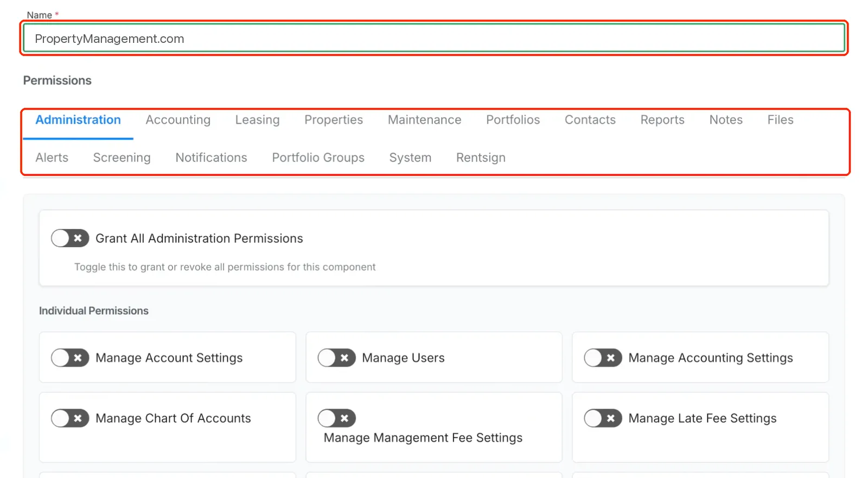Image resolution: width=868 pixels, height=478 pixels.
Task: Select the Administration tab
Action: click(x=78, y=120)
